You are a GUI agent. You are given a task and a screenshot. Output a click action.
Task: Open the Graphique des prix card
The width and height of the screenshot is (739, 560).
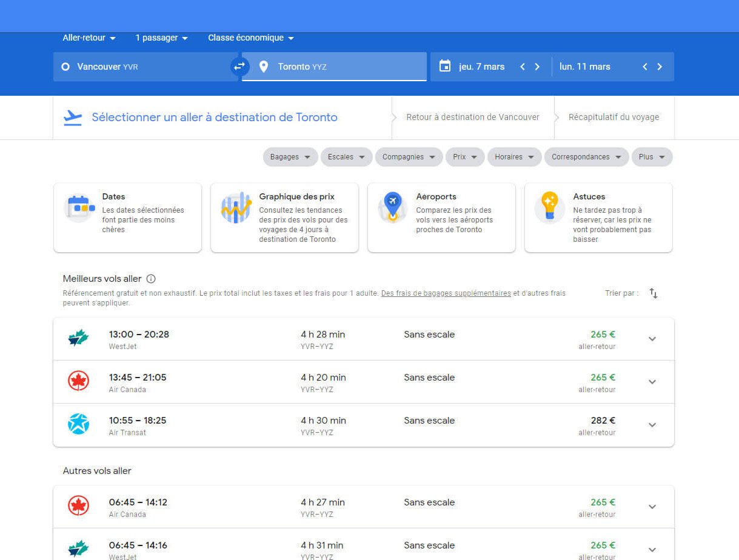point(284,218)
